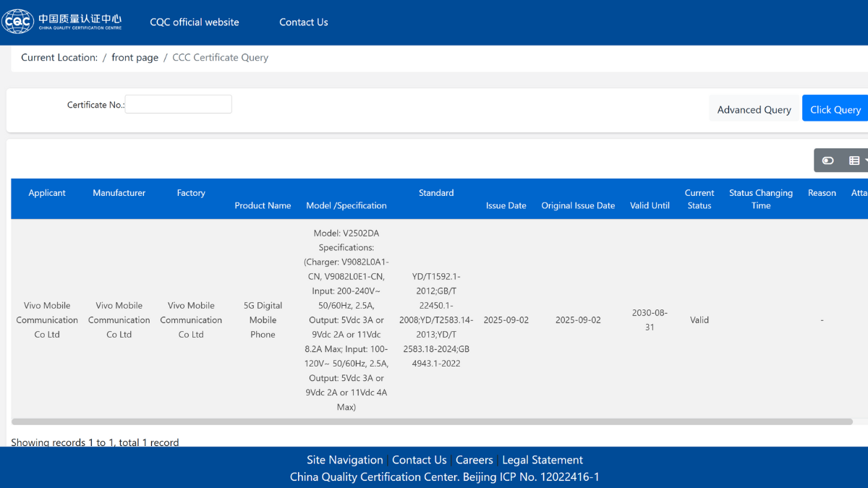Click the Issue Date column header
The width and height of the screenshot is (868, 488).
(506, 205)
